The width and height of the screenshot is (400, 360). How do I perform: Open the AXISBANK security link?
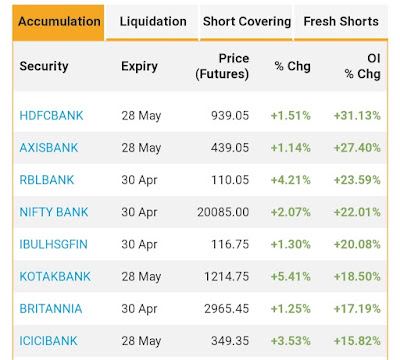point(49,148)
